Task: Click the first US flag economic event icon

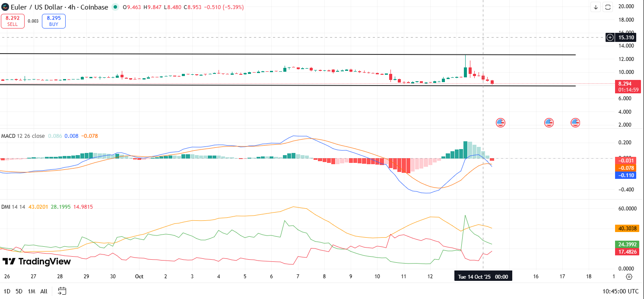Action: [x=500, y=123]
